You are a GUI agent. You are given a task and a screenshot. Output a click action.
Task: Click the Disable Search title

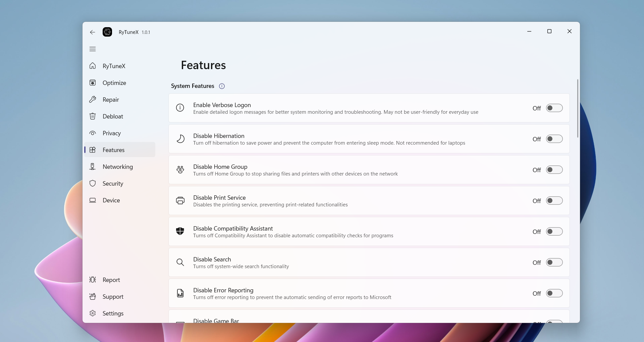coord(212,259)
